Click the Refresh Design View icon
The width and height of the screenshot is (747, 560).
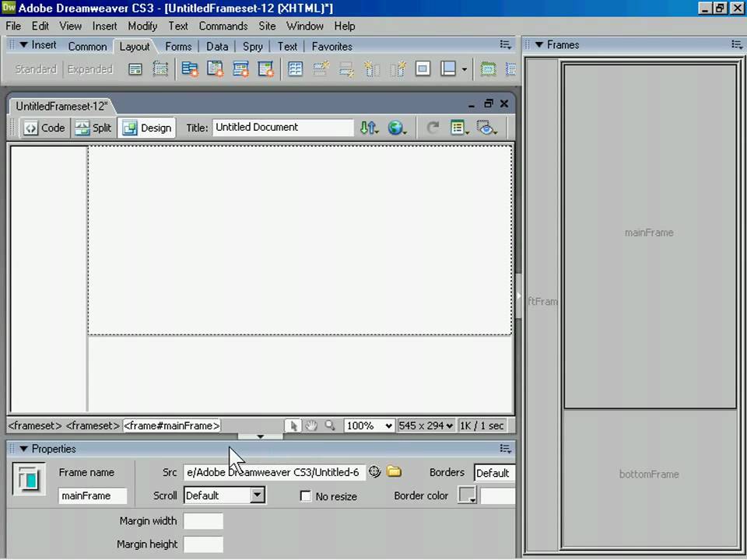[433, 128]
